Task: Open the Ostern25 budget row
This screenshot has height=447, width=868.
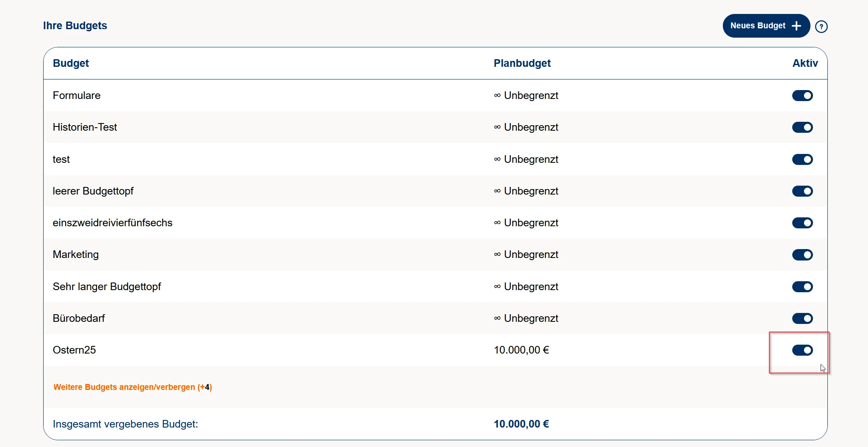Action: pyautogui.click(x=74, y=350)
